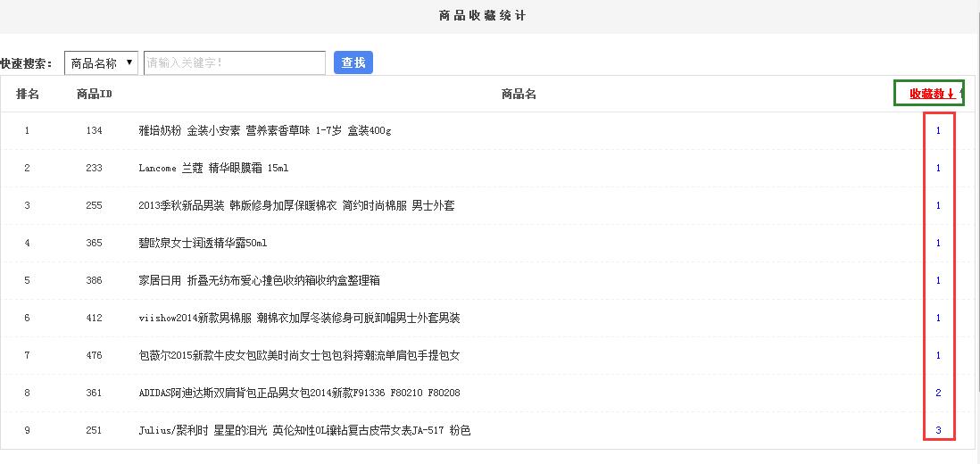Focus the keyword input field 请输入关键字

[235, 63]
